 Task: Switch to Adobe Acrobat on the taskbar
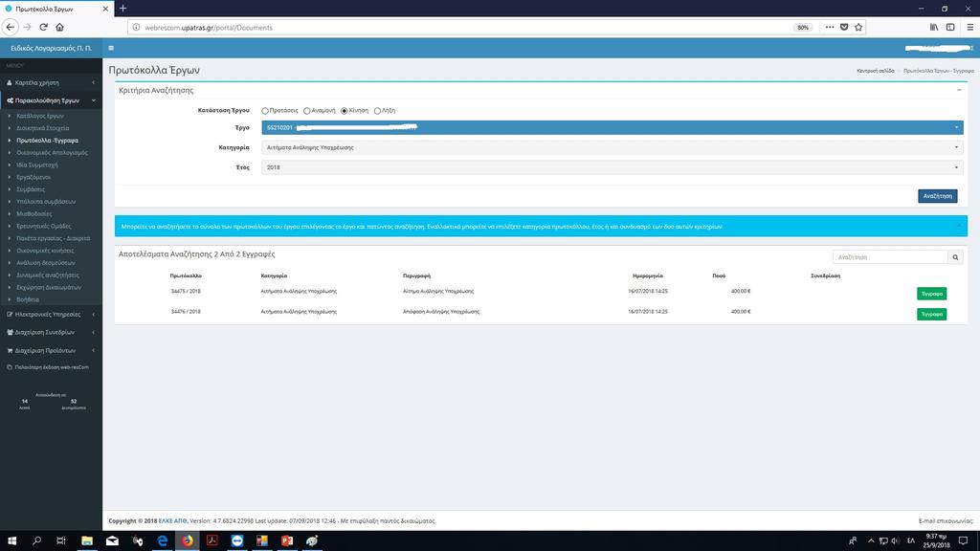click(x=212, y=540)
